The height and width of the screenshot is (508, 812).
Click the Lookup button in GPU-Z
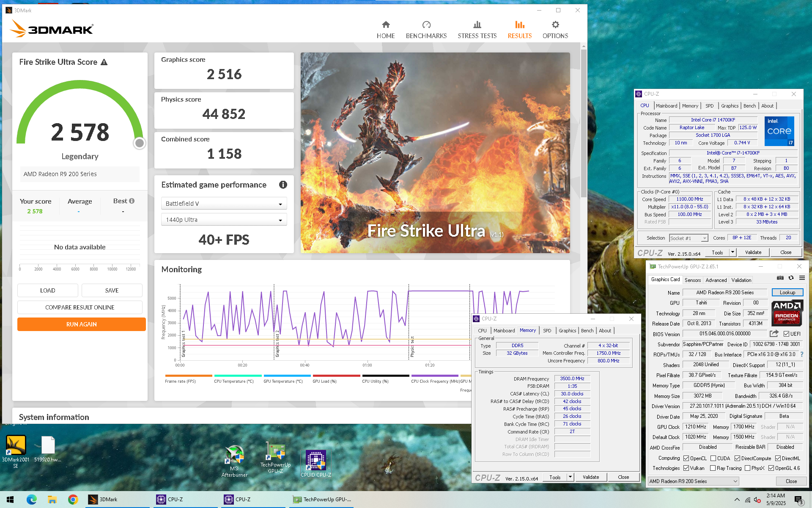(787, 292)
